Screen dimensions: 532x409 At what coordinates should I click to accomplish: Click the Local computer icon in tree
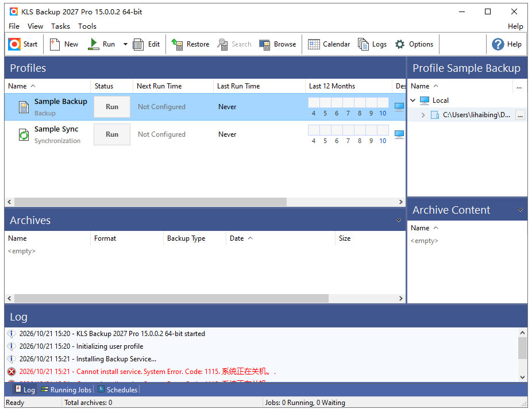425,101
